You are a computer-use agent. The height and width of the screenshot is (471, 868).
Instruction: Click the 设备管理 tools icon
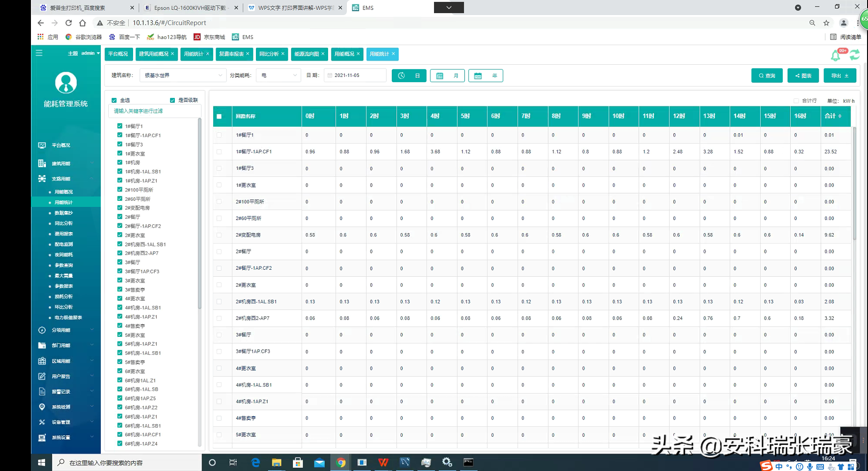click(x=42, y=422)
